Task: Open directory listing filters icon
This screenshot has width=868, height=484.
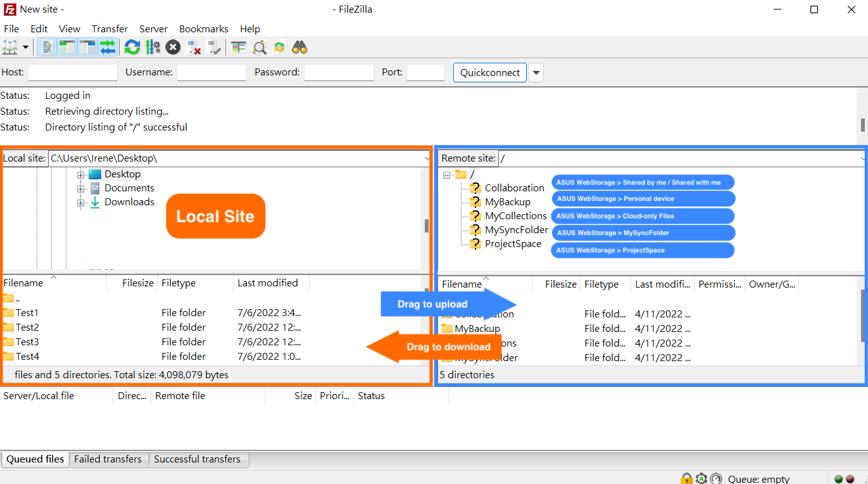Action: (239, 47)
